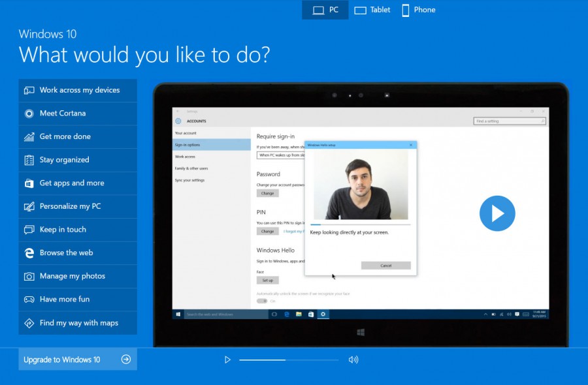Open Microsoft Edge from the taskbar

coord(286,313)
